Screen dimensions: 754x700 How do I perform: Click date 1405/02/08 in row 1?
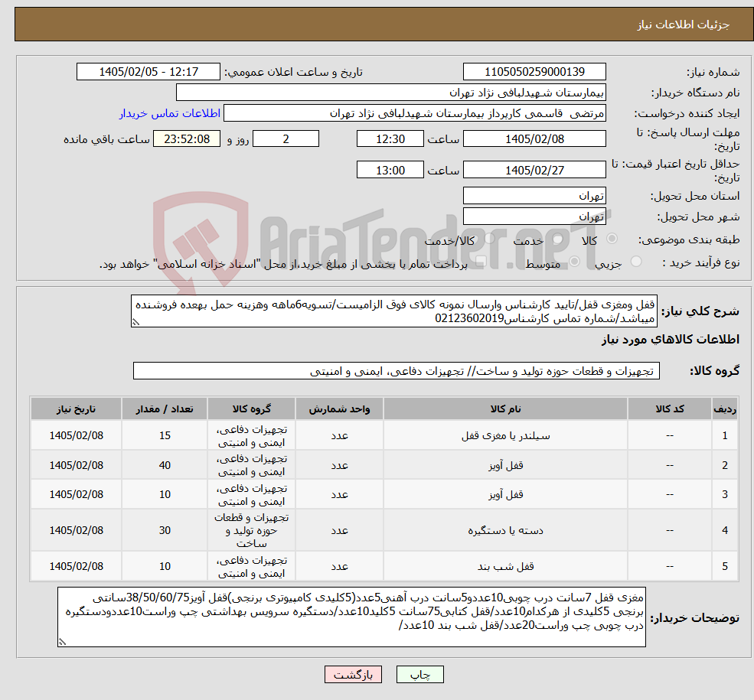[x=76, y=435]
